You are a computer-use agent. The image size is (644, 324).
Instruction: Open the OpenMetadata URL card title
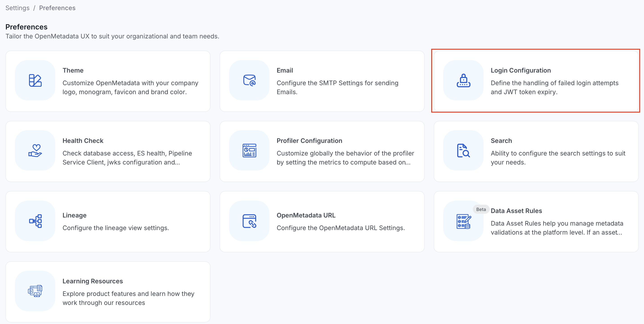tap(306, 215)
